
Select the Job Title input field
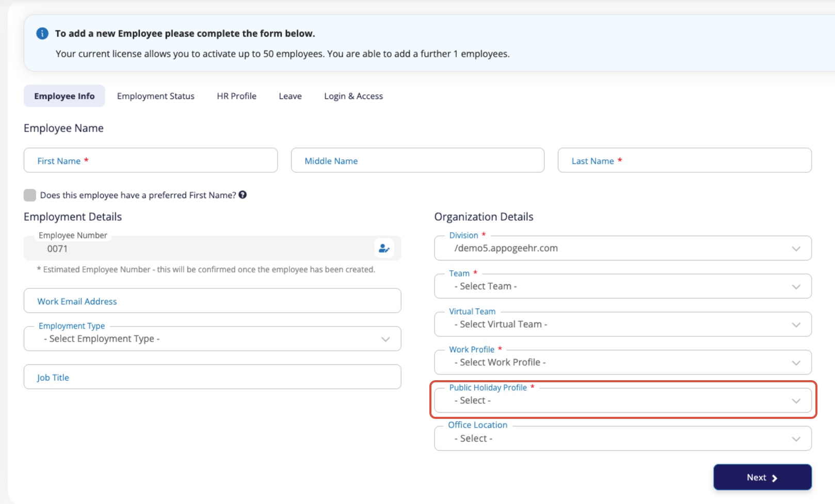coord(212,377)
